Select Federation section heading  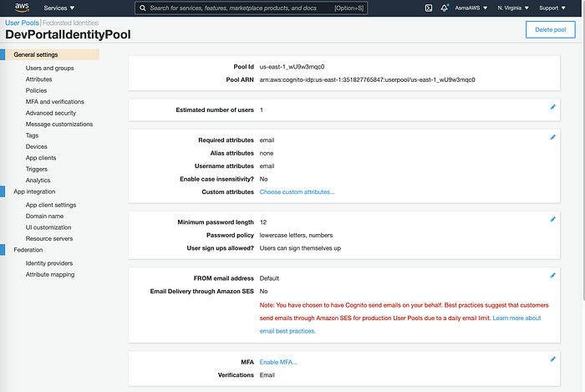[28, 250]
